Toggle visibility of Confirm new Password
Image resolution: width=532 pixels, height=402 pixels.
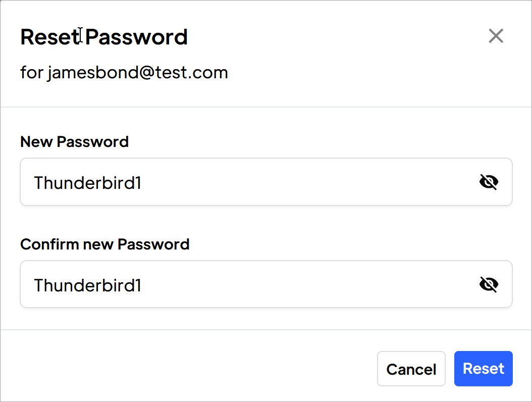coord(489,284)
